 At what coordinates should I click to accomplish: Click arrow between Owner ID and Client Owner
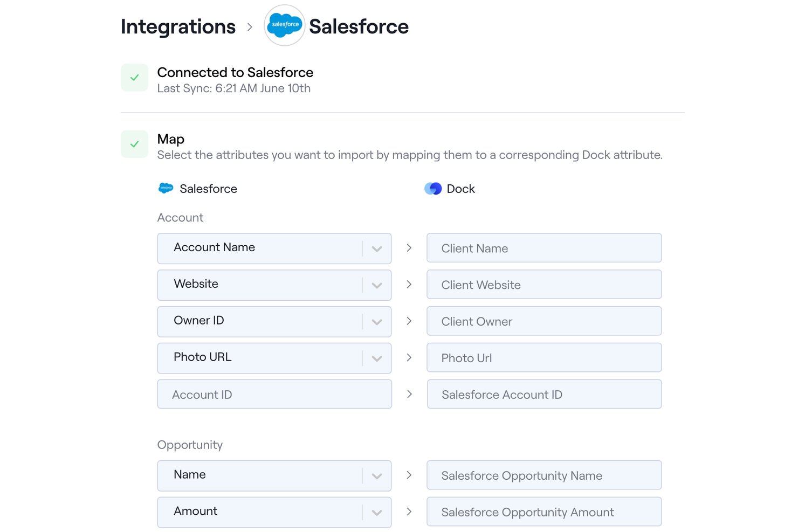click(409, 321)
